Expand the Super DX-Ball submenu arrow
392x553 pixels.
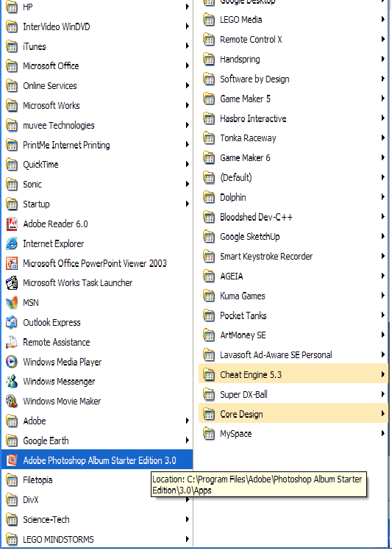383,394
